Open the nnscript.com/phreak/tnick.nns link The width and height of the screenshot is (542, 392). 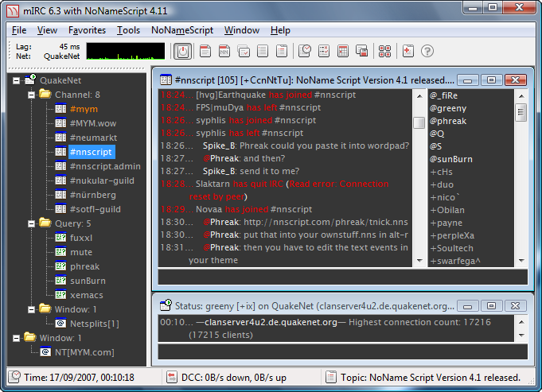(326, 222)
